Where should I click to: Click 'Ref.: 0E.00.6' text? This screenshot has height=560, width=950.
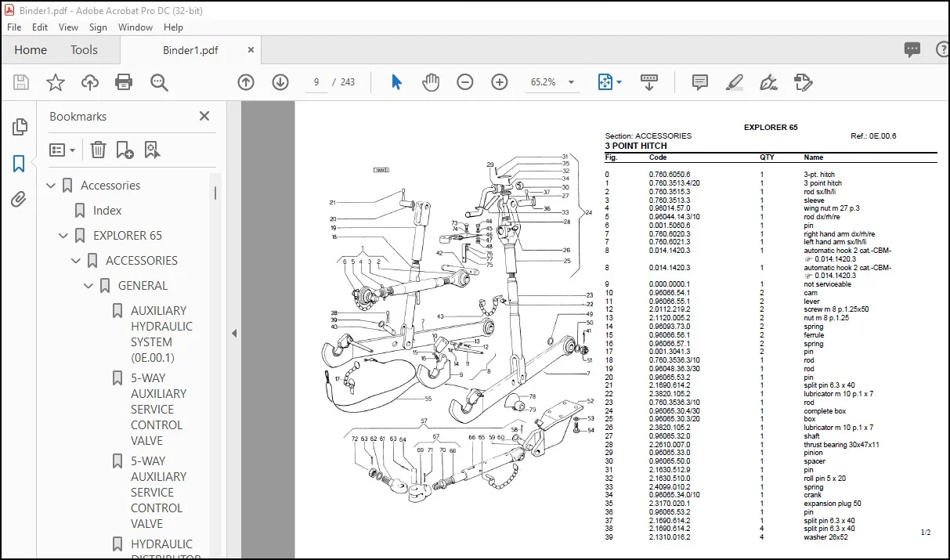click(873, 136)
